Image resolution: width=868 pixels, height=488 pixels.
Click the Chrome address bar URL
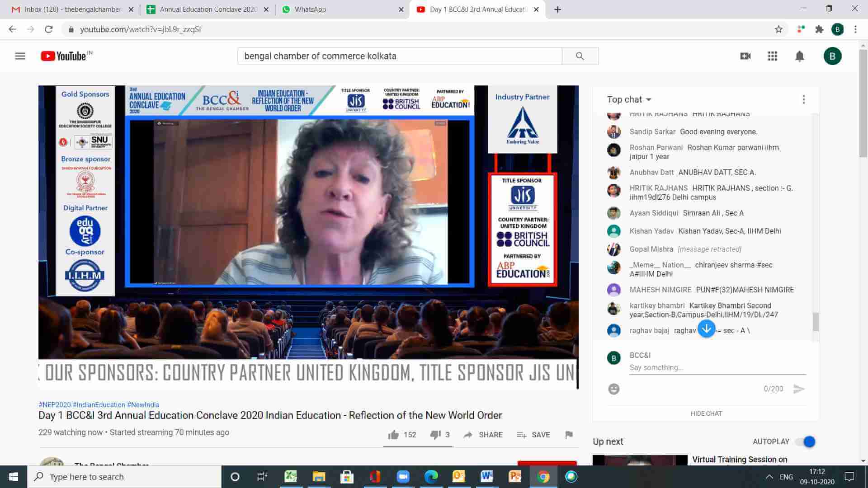tap(141, 29)
